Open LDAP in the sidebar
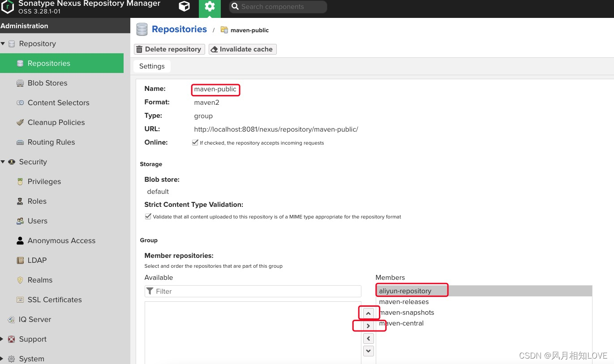This screenshot has height=364, width=614. pyautogui.click(x=62, y=260)
